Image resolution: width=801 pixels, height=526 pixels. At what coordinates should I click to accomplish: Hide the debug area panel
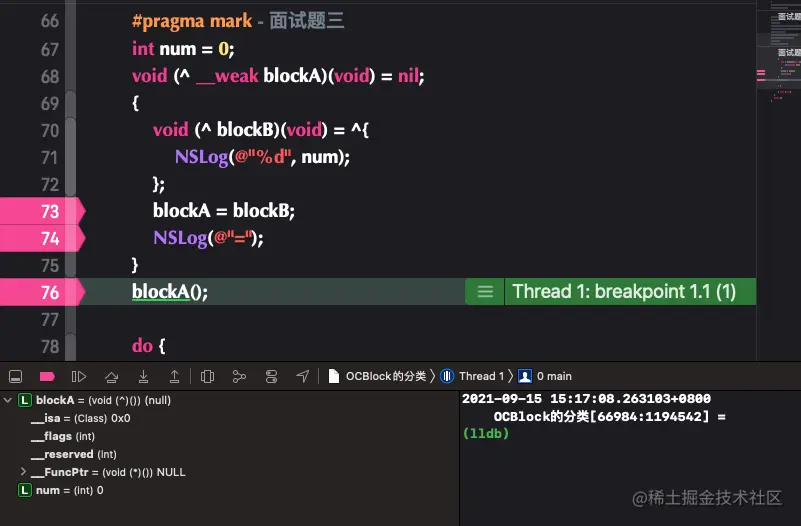(x=15, y=377)
